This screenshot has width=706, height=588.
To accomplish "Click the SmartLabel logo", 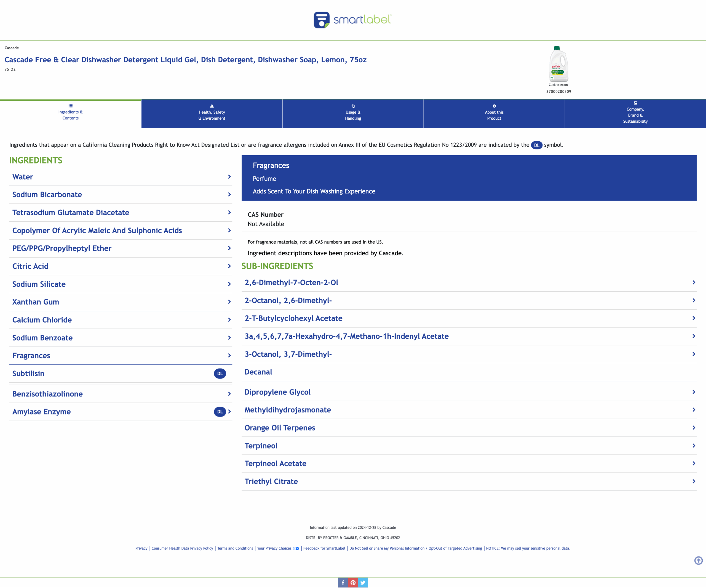I will [352, 20].
